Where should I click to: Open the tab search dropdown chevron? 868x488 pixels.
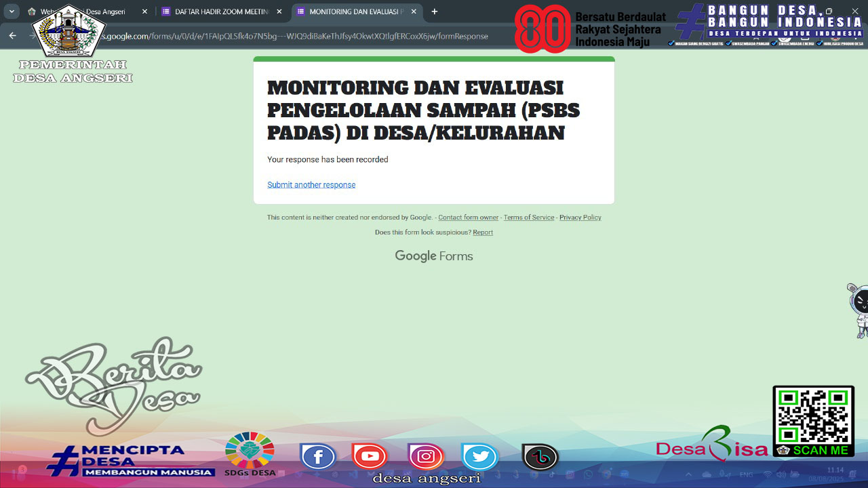(12, 12)
